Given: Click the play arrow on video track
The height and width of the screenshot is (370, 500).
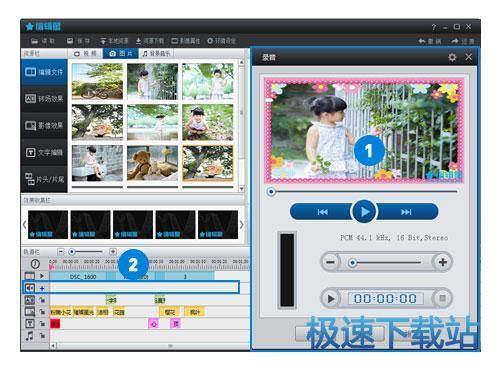Looking at the screenshot, I should coord(42,276).
